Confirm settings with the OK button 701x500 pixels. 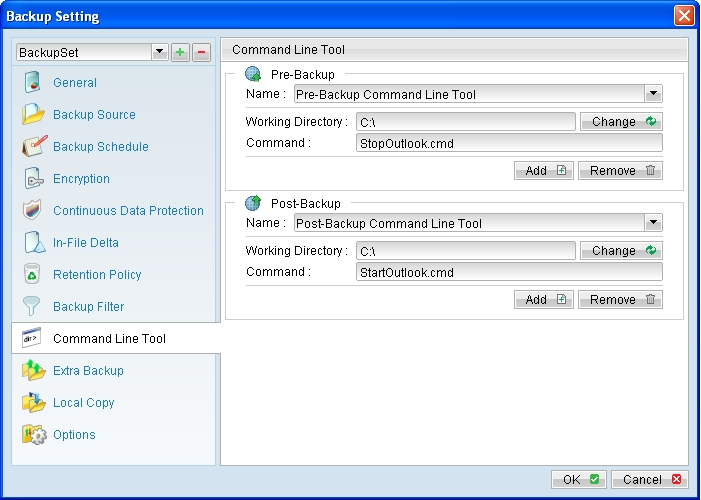point(579,479)
